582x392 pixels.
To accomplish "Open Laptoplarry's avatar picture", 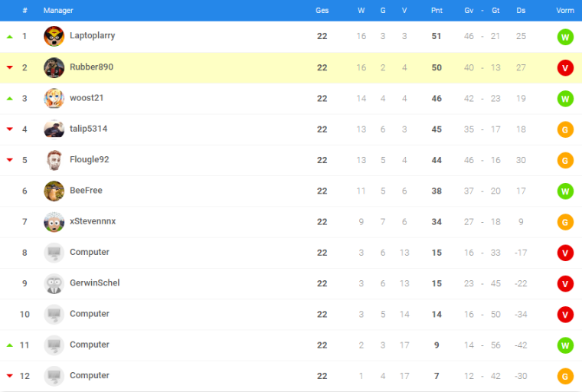I will click(54, 37).
